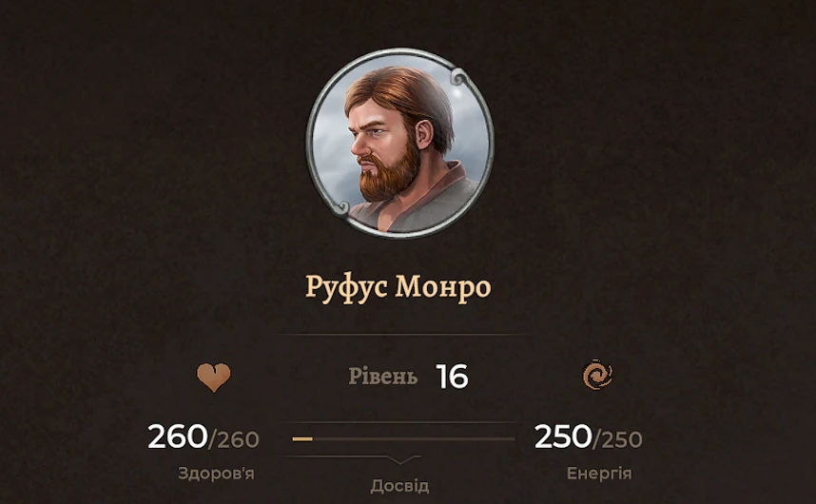816x504 pixels.
Task: Click the ornate silver portrait frame
Action: coord(399,143)
